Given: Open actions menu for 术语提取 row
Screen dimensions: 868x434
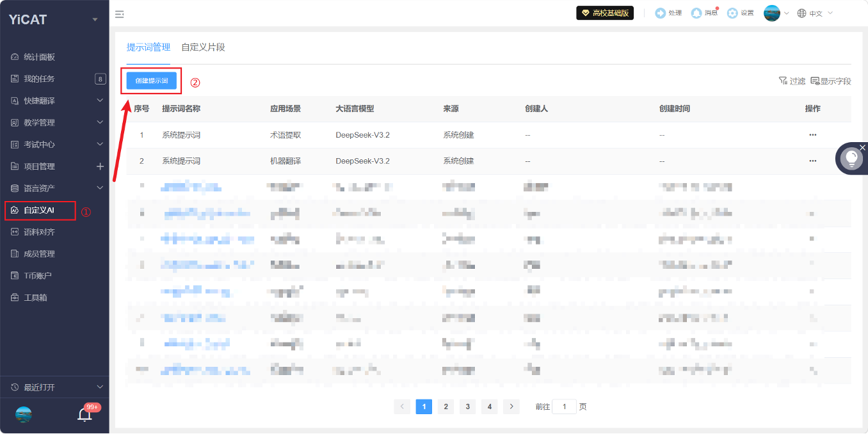Looking at the screenshot, I should (813, 135).
